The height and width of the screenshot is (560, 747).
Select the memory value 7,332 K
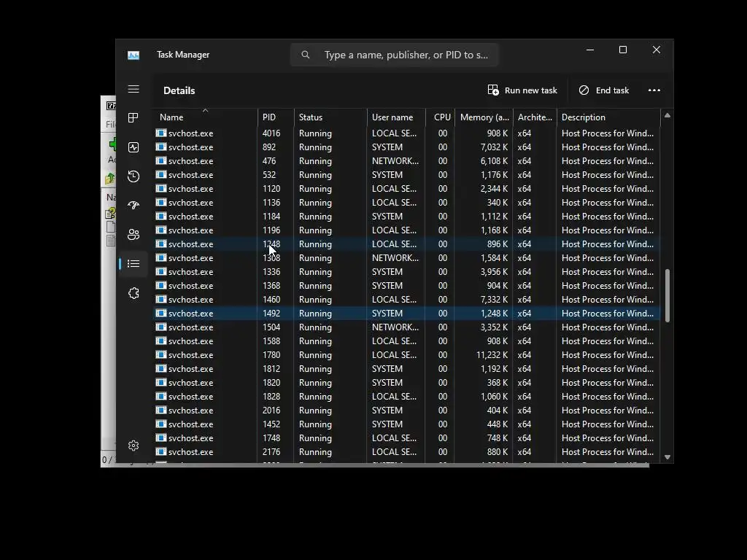(x=494, y=300)
